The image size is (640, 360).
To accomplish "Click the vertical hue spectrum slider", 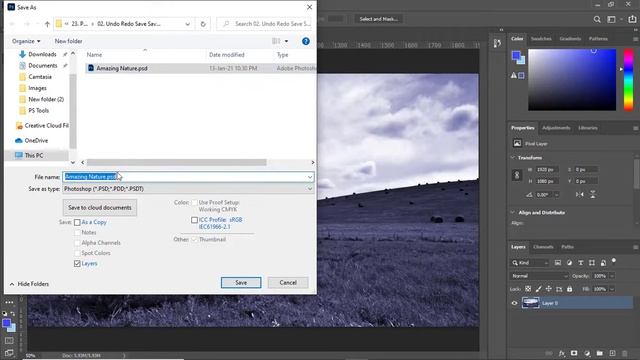I will pos(629,80).
